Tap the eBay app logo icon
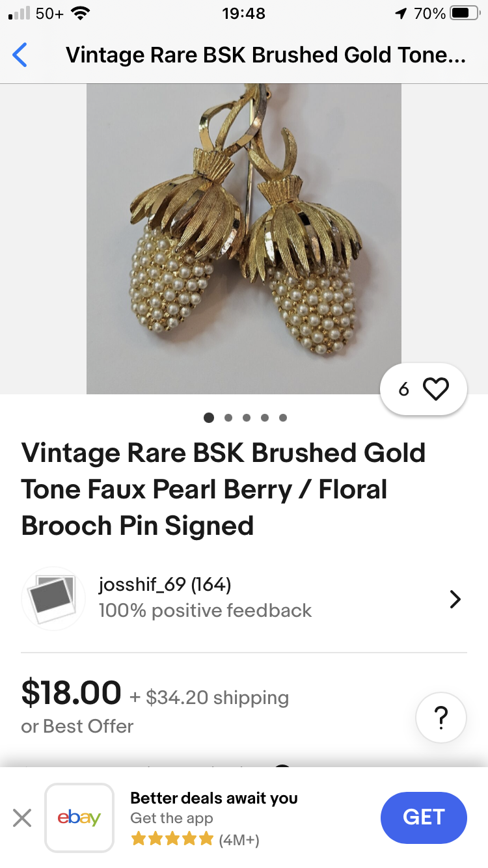 [x=79, y=818]
